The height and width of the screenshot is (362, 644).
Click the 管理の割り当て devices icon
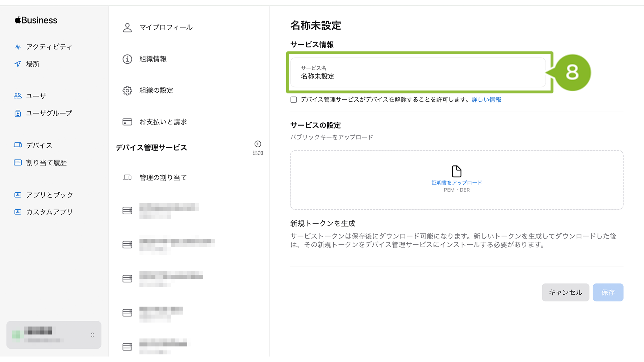tap(127, 177)
